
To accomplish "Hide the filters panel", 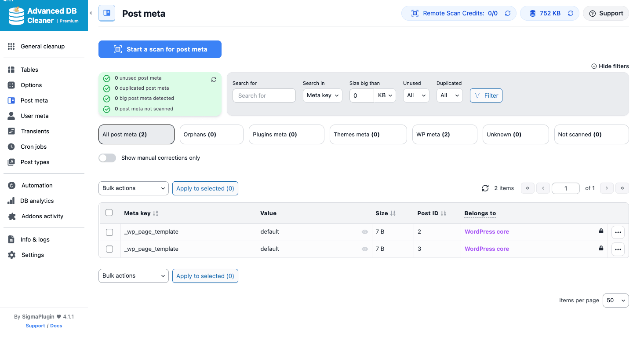I will point(610,66).
